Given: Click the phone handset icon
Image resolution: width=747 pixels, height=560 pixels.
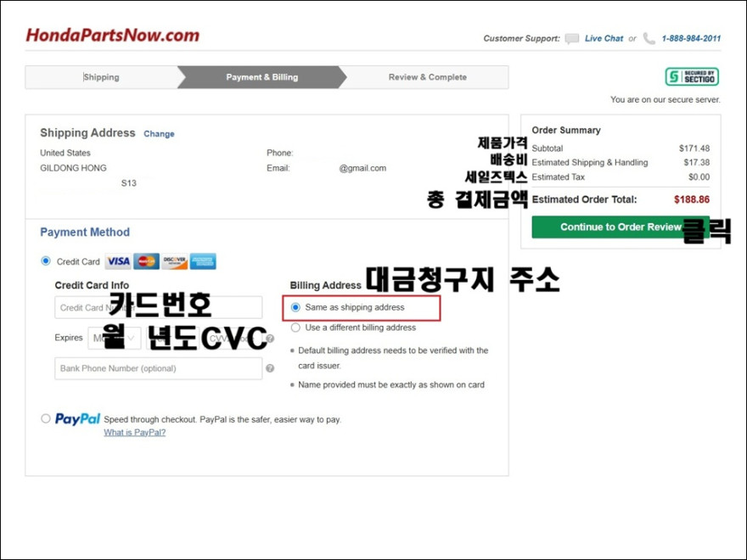Looking at the screenshot, I should point(649,38).
